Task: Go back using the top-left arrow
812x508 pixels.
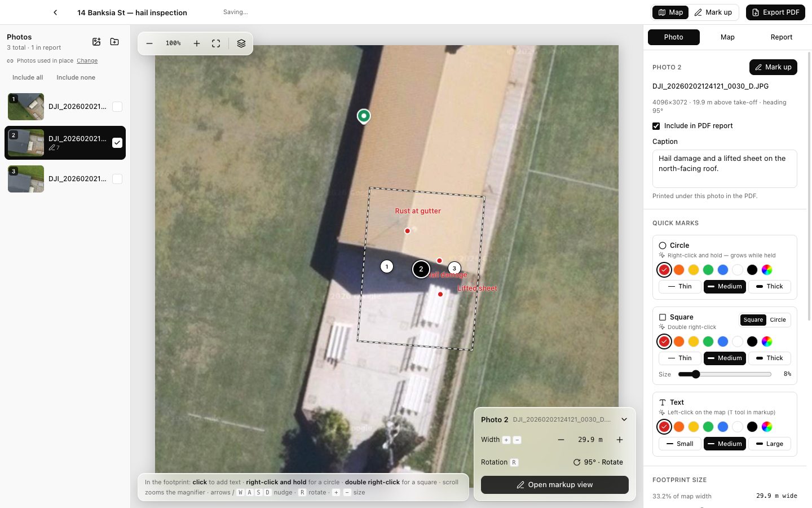Action: point(55,12)
